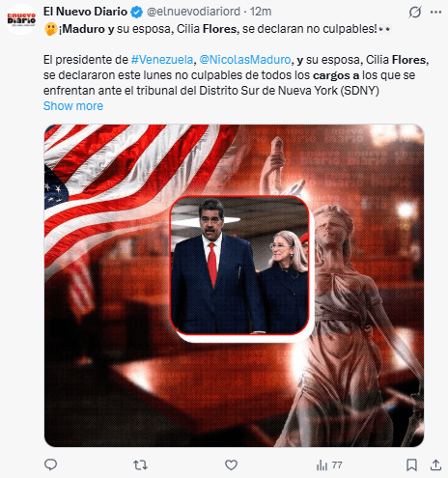448x478 pixels.
Task: Click the Grok explain-this-post icon
Action: (415, 13)
